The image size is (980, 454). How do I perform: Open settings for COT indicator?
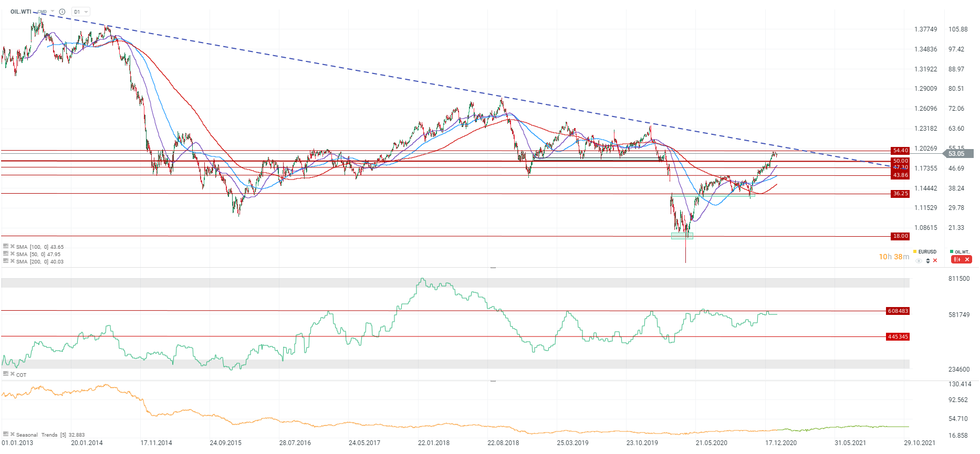click(x=6, y=374)
